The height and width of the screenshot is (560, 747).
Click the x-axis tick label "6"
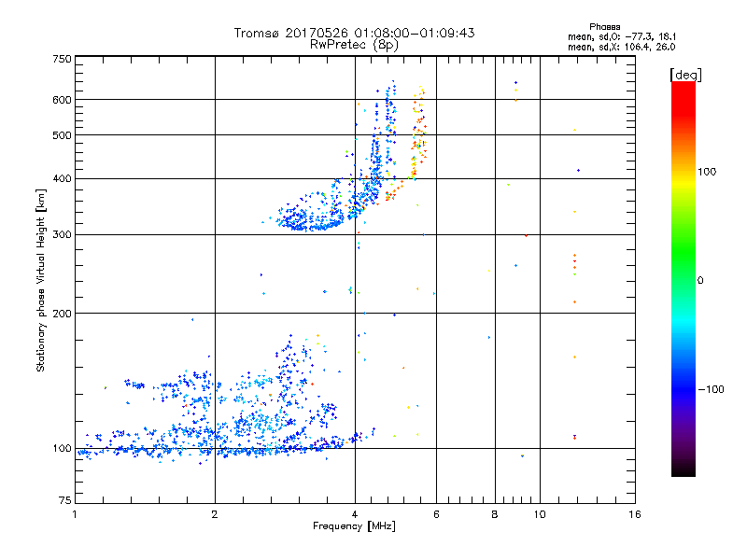(436, 514)
